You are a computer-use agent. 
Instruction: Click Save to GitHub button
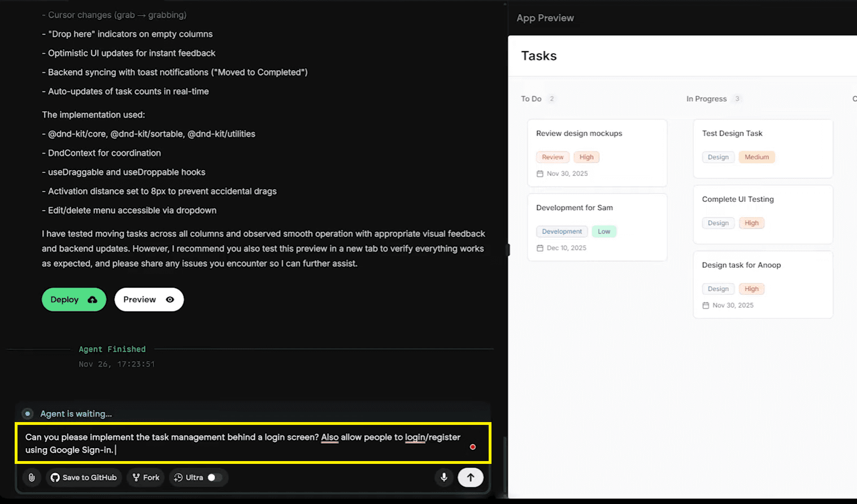84,477
